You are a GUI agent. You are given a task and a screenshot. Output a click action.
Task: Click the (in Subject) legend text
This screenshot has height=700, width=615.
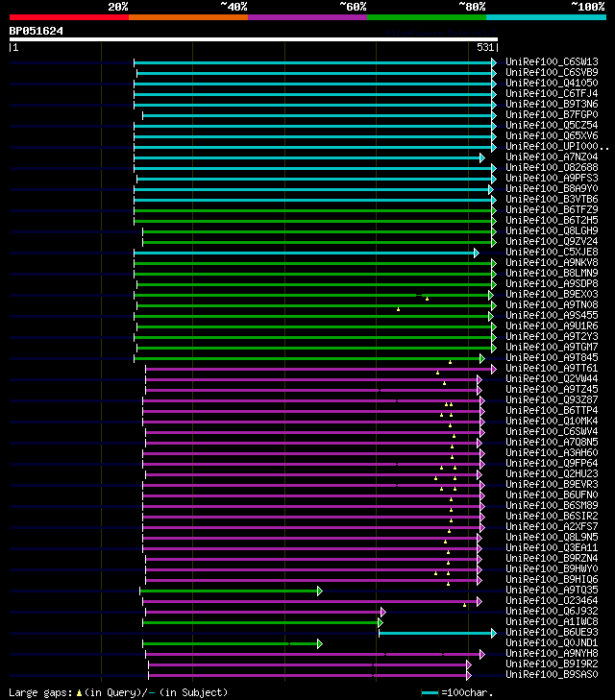pos(193,693)
